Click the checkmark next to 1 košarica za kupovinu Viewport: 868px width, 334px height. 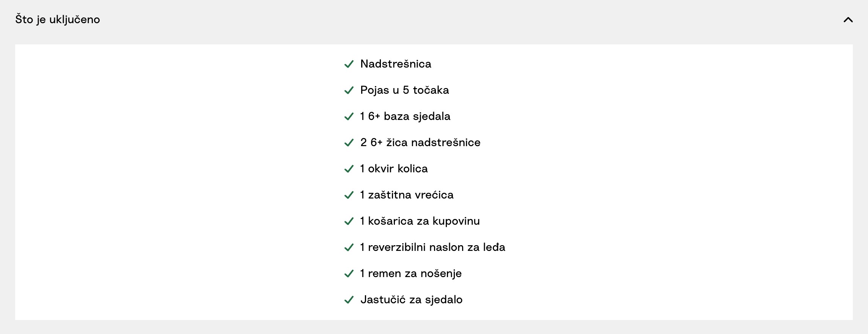[x=349, y=221]
